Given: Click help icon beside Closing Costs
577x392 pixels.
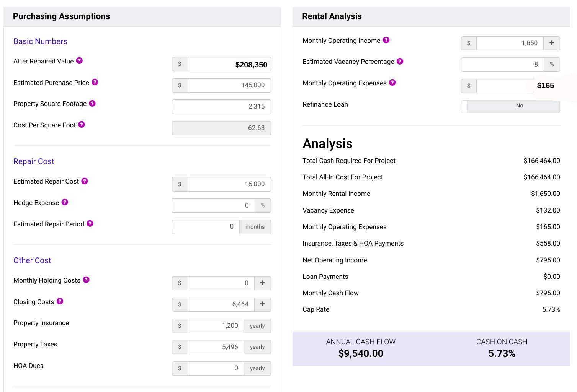Looking at the screenshot, I should [60, 301].
